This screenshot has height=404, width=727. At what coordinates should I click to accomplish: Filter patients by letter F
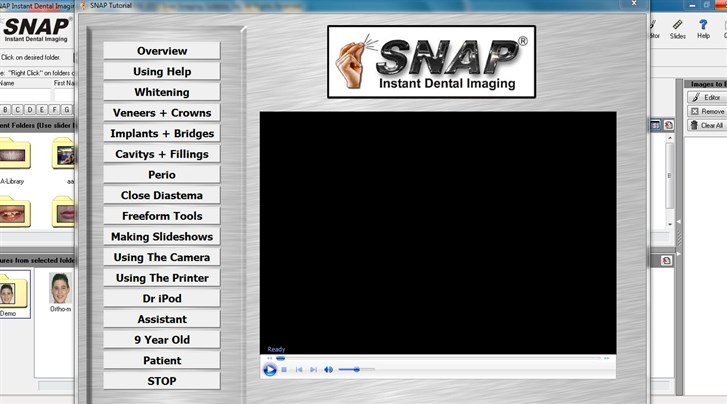(54, 109)
